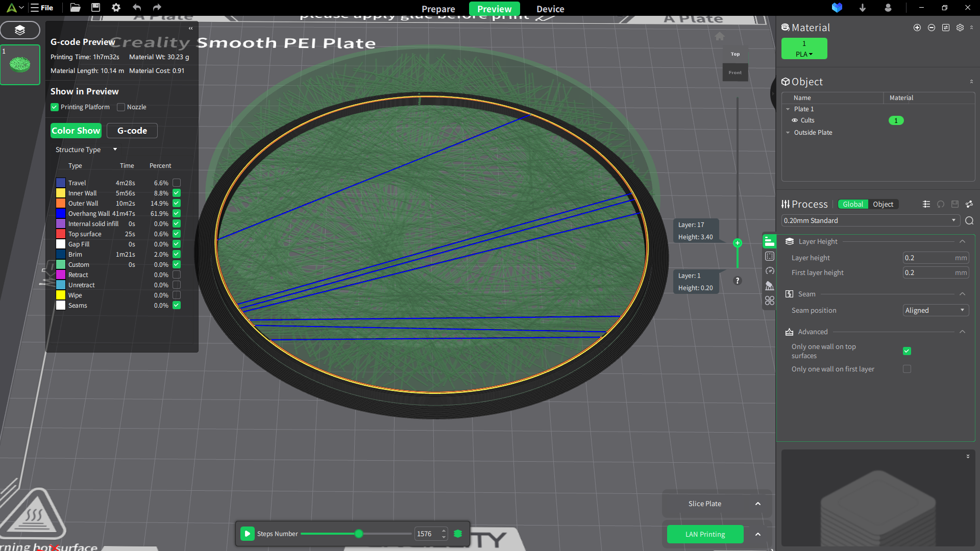Click the Top face of the view cube
Screen dimensions: 980x551
click(x=735, y=54)
